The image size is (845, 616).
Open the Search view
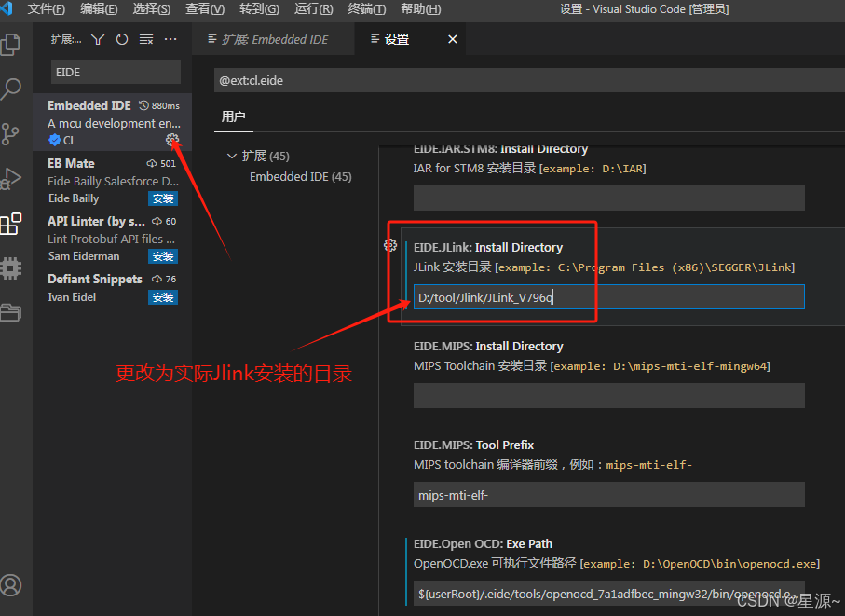[11, 89]
